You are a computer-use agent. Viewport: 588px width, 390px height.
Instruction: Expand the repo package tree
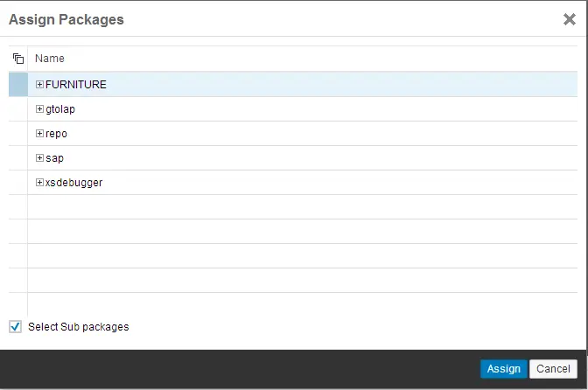tap(39, 134)
